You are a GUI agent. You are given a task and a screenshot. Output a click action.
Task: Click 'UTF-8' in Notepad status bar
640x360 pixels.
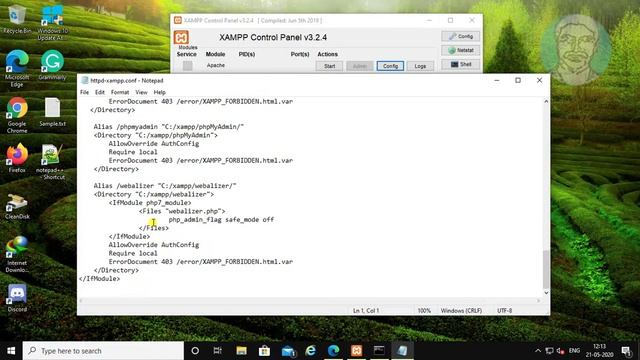504,311
